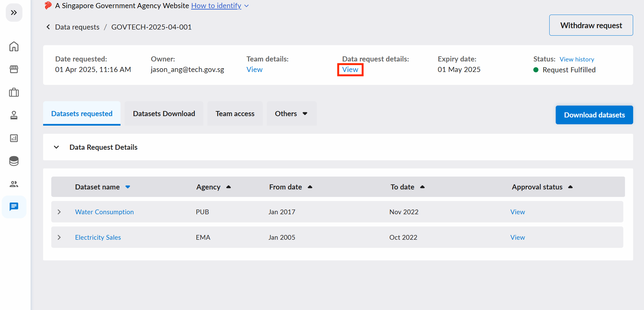View approval status for Electricity Sales
The image size is (644, 310).
click(517, 237)
